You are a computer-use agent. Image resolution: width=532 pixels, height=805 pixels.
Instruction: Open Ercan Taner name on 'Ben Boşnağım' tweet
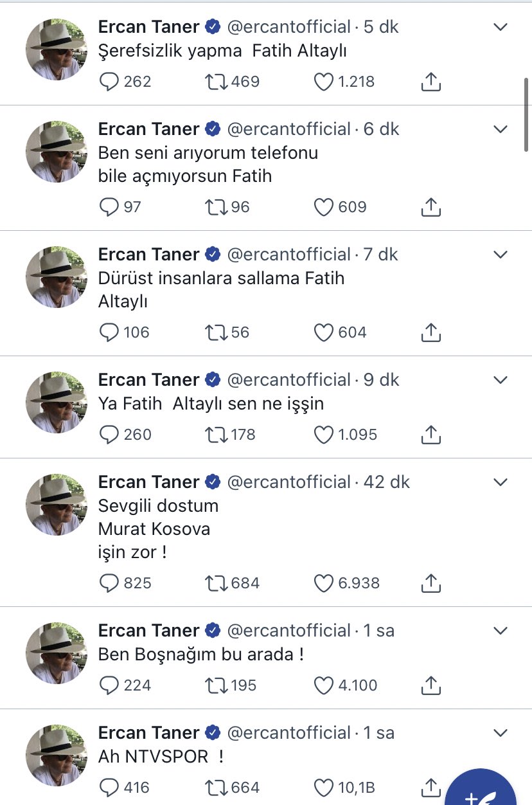149,631
